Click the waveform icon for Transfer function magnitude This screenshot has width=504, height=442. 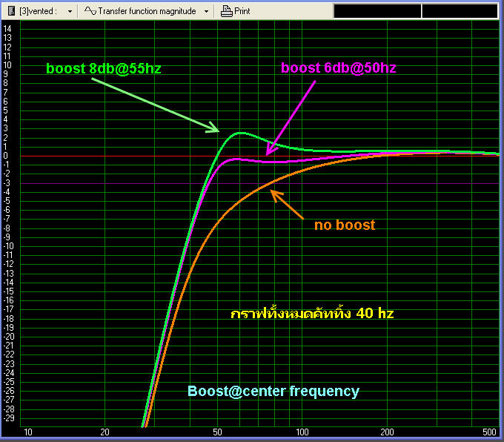click(90, 11)
